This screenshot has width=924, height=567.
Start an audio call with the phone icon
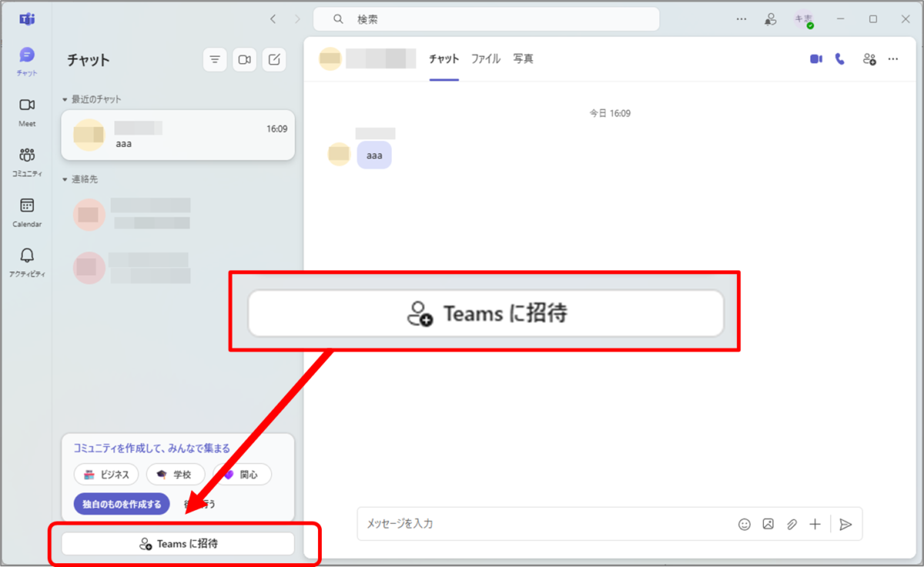pyautogui.click(x=840, y=59)
